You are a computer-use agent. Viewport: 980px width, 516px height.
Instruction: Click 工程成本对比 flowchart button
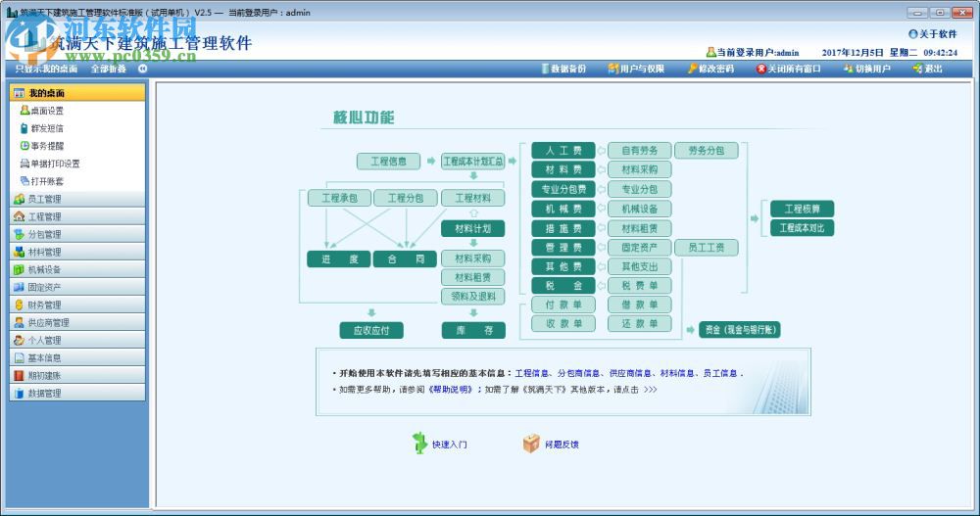802,228
